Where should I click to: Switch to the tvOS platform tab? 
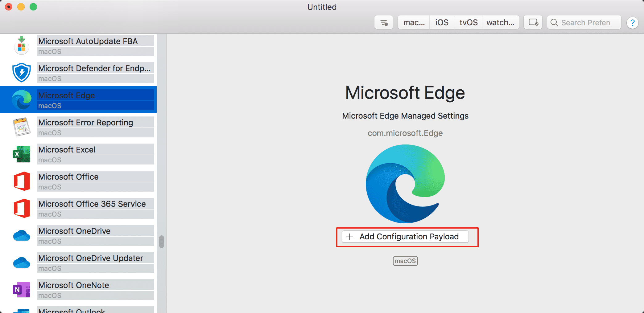point(469,22)
